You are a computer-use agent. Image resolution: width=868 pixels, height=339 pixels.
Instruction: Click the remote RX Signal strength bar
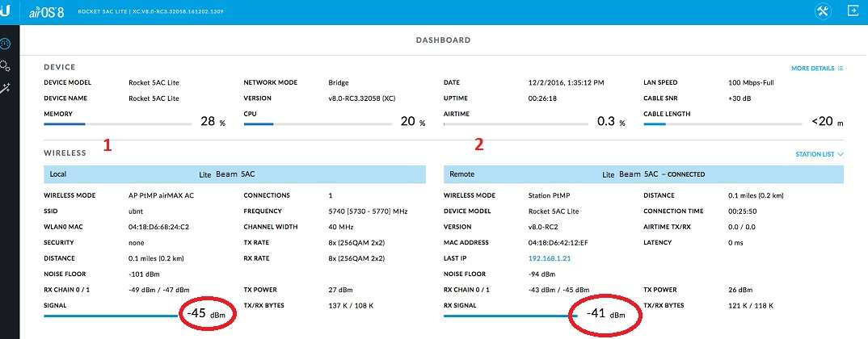(x=510, y=316)
